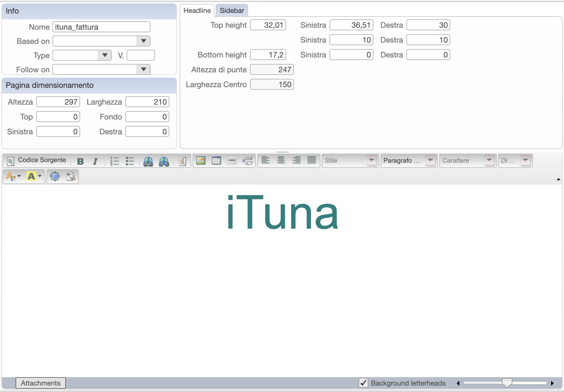Click the Destra field showing 30
The height and width of the screenshot is (392, 564).
tap(428, 25)
